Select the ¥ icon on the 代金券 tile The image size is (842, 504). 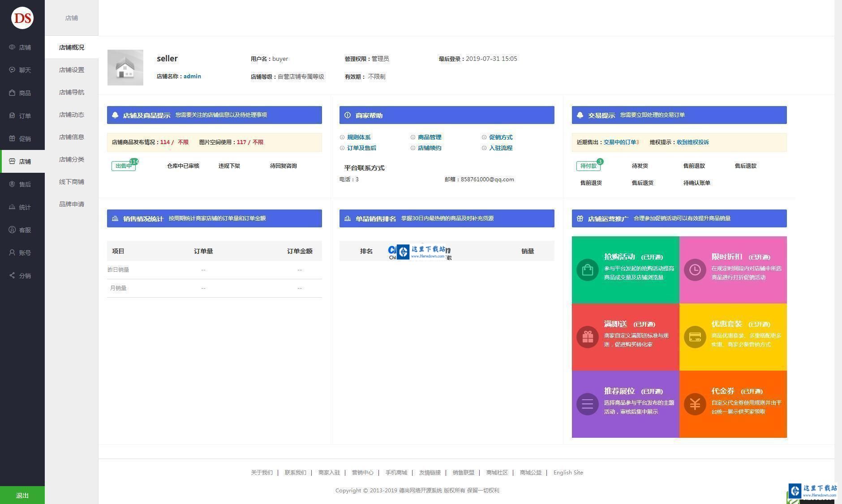[x=695, y=404]
